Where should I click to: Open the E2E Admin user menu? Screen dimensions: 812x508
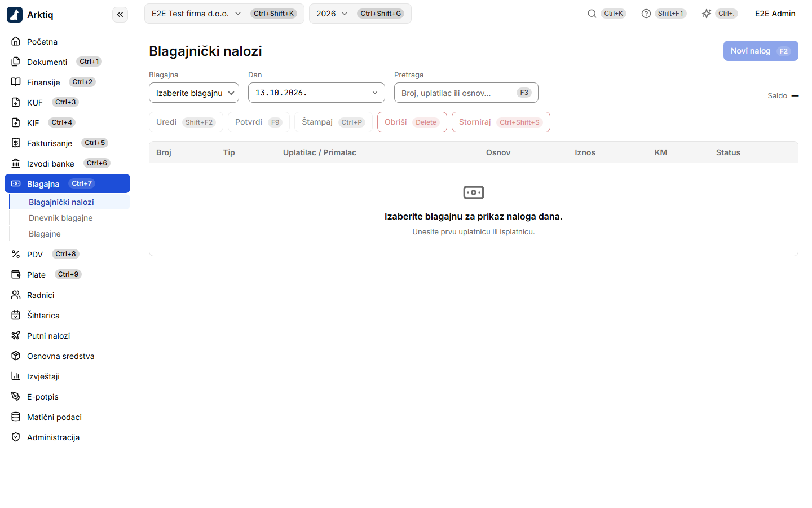tap(775, 14)
